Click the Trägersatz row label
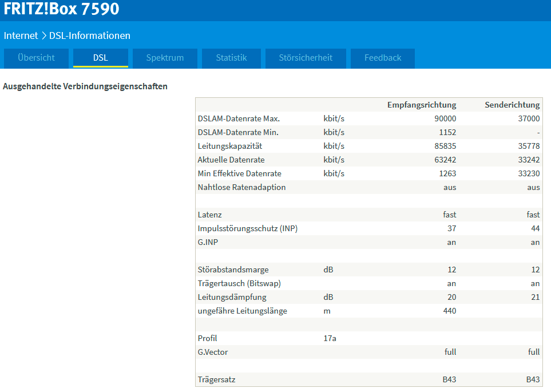The image size is (551, 392). (216, 379)
